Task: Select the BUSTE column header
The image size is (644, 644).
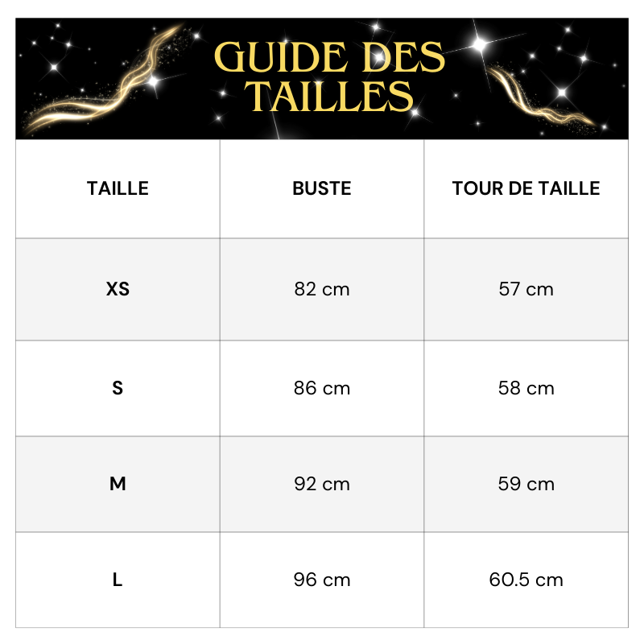Action: pyautogui.click(x=321, y=188)
